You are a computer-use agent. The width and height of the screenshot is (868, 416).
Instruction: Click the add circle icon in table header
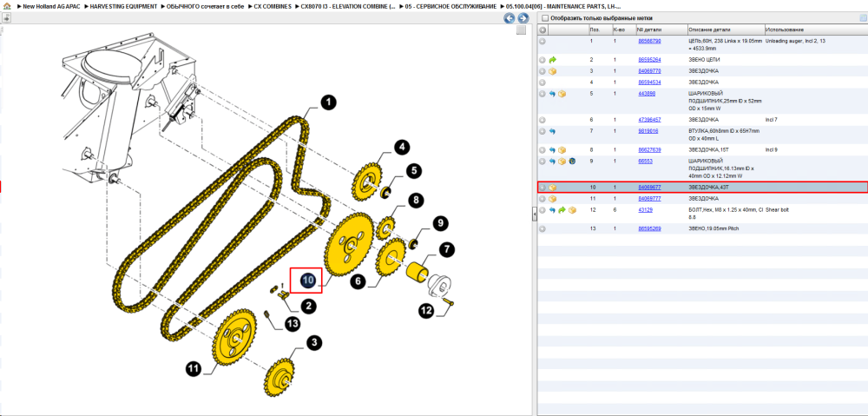542,30
